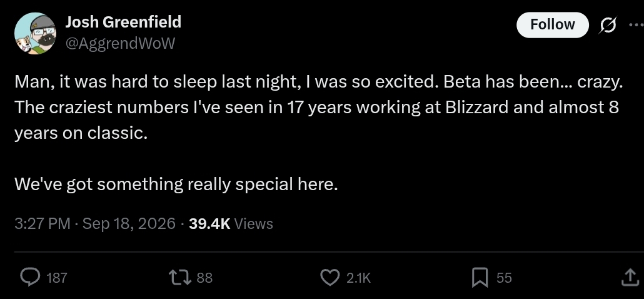Select the 55 bookmarks count
Screen dimensions: 644x299
click(x=504, y=278)
